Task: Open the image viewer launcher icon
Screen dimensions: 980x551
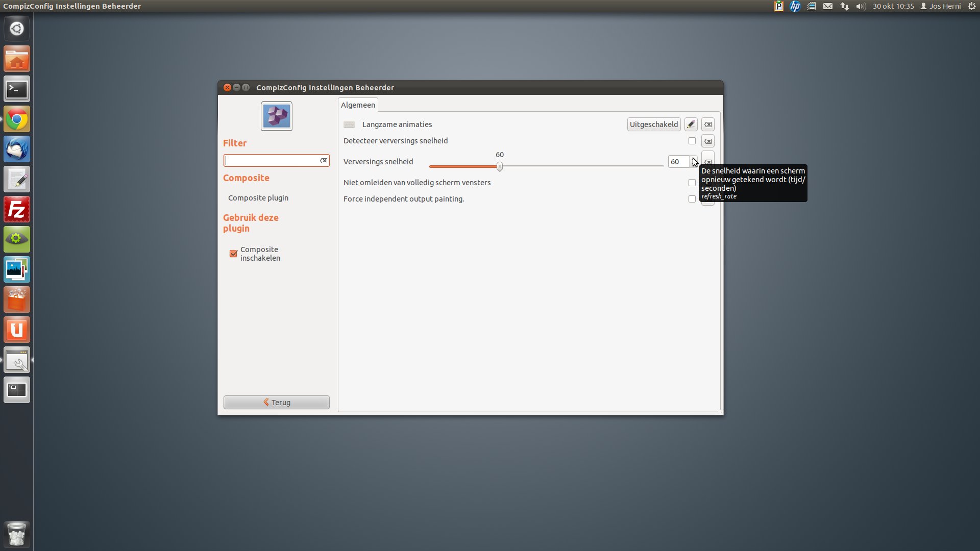Action: [17, 269]
